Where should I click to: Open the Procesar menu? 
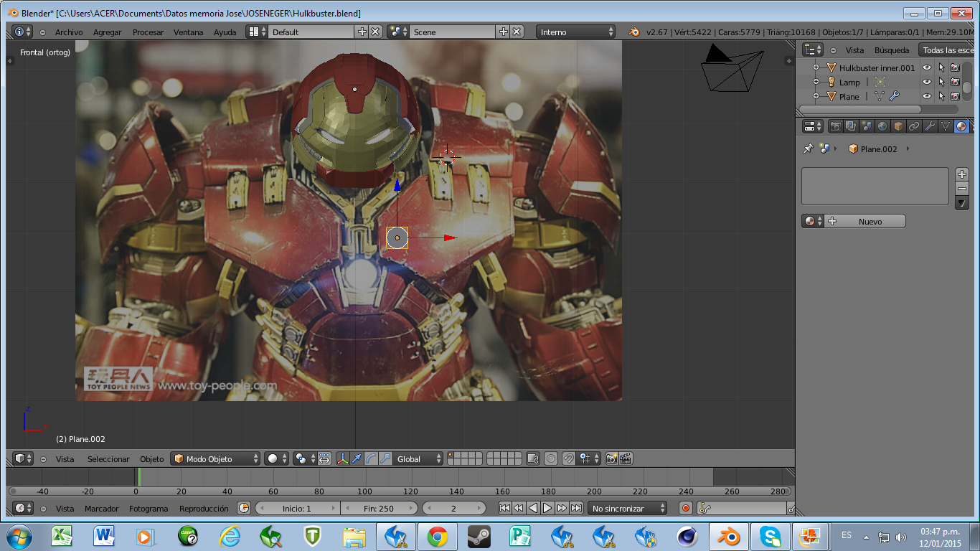tap(148, 32)
